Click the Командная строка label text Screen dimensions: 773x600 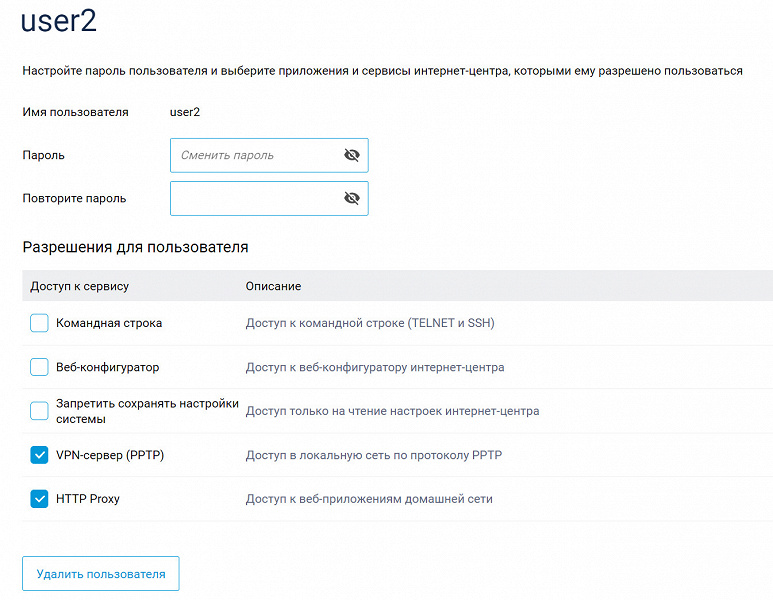tap(109, 323)
